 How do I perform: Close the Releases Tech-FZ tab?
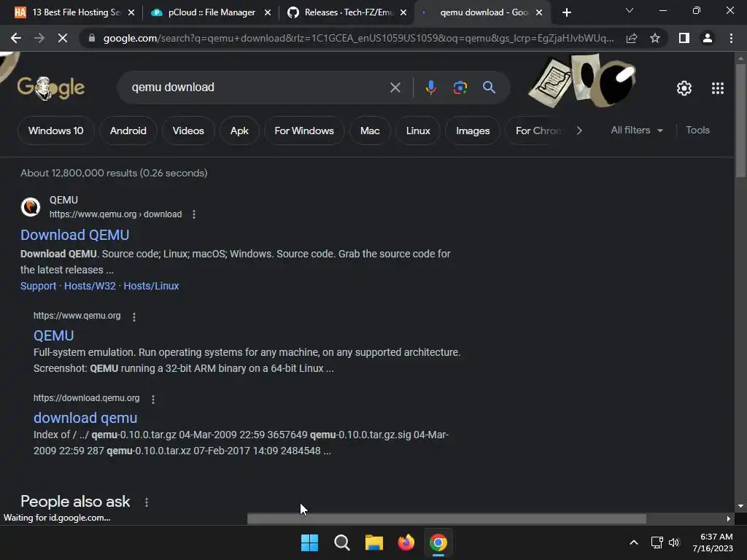(x=403, y=12)
